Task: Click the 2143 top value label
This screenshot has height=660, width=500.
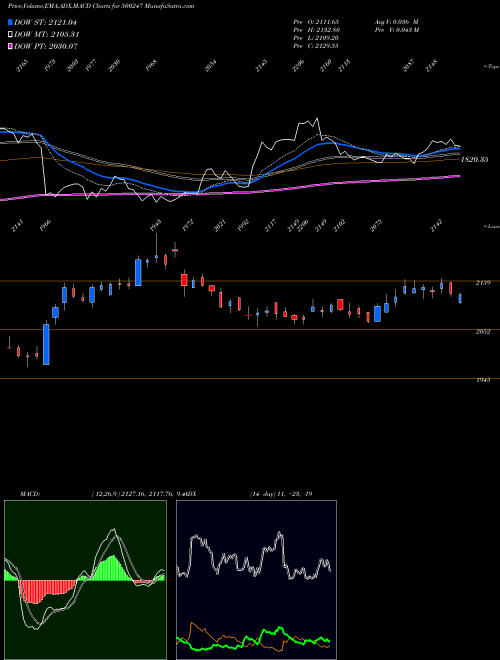Action: click(x=261, y=66)
